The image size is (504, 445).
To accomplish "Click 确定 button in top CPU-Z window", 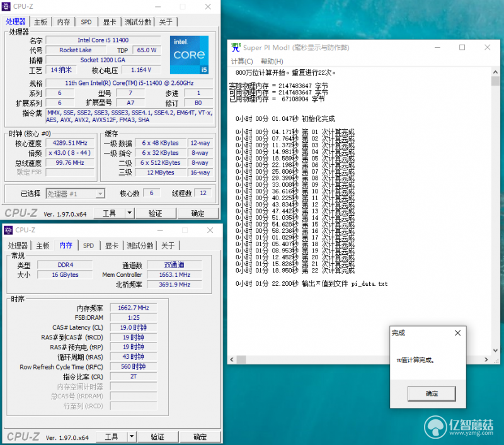I will pyautogui.click(x=198, y=213).
